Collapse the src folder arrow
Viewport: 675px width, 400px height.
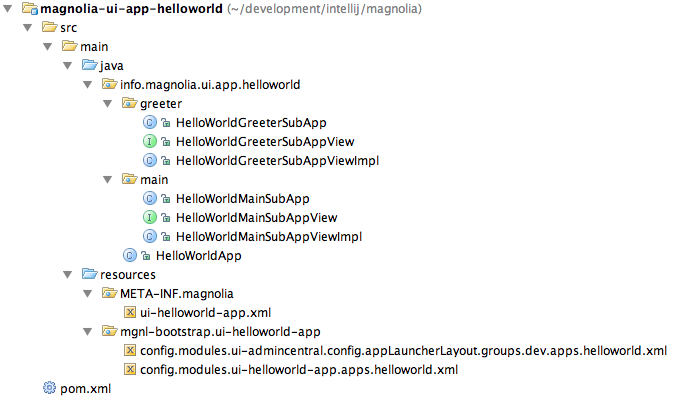click(x=28, y=28)
